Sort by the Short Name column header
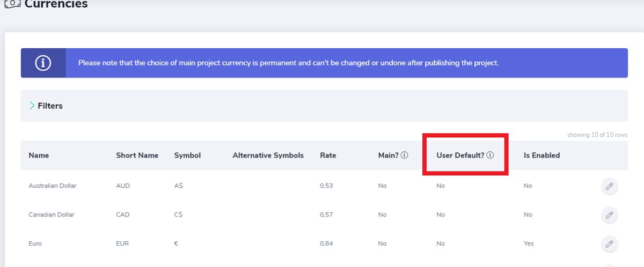 137,155
